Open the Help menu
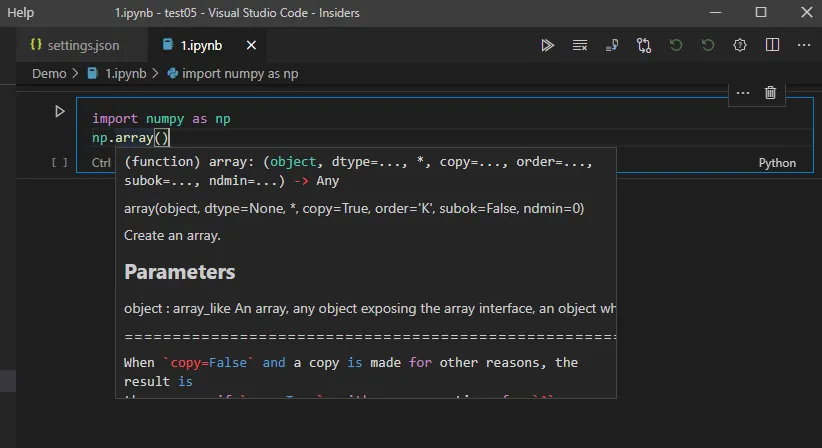The height and width of the screenshot is (448, 822). coord(20,13)
